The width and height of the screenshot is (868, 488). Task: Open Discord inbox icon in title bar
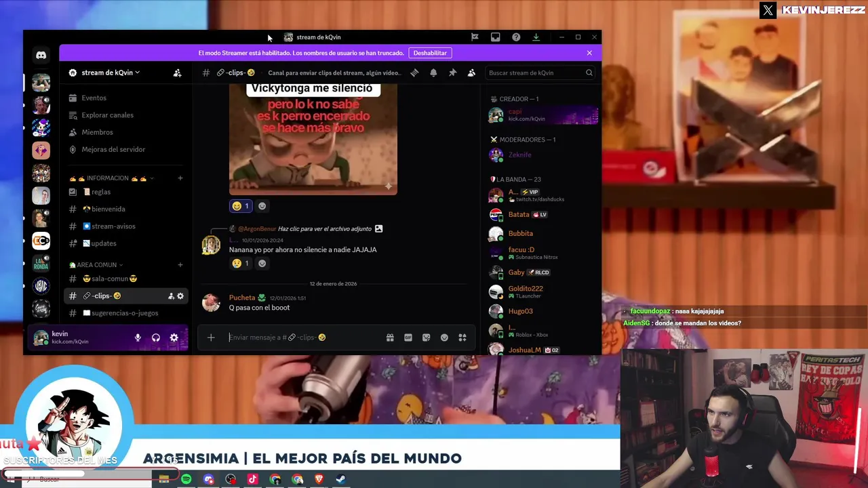pos(496,37)
